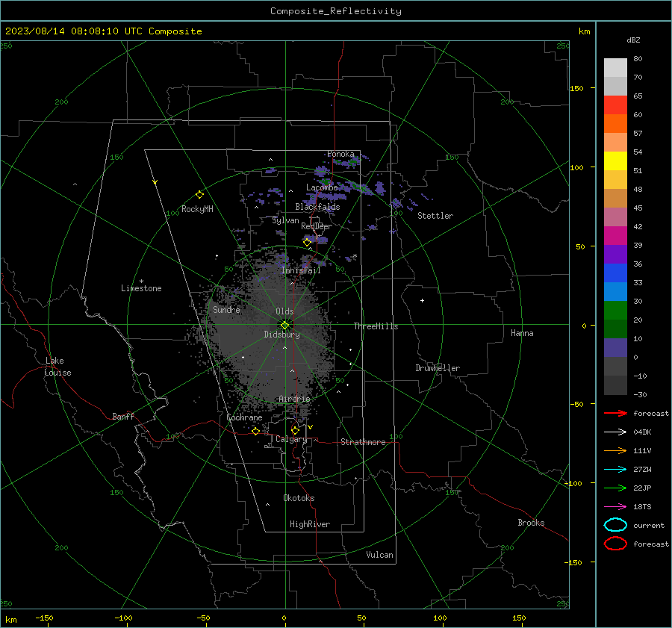Click the -150 tick on bottom axis
Image resolution: width=672 pixels, height=628 pixels.
44,618
